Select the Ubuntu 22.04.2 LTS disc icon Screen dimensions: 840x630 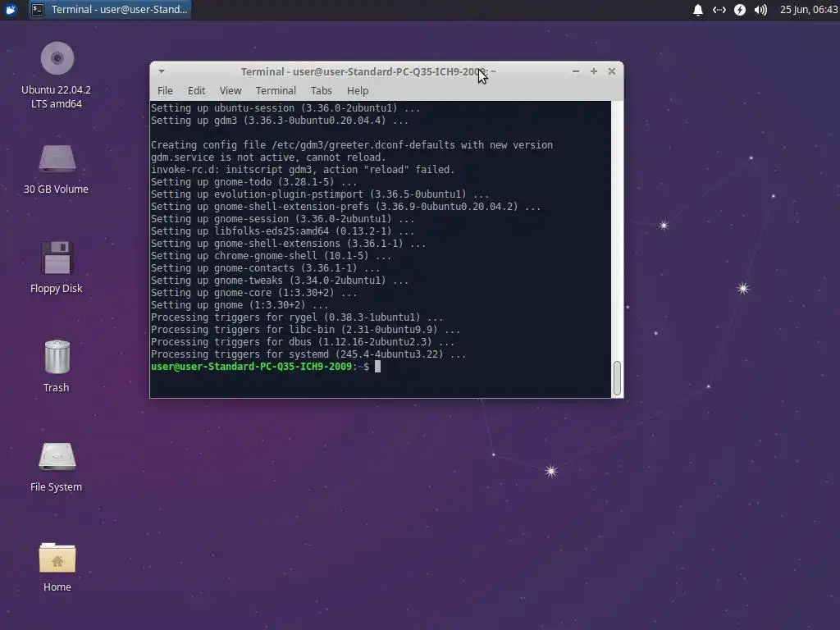(x=57, y=58)
